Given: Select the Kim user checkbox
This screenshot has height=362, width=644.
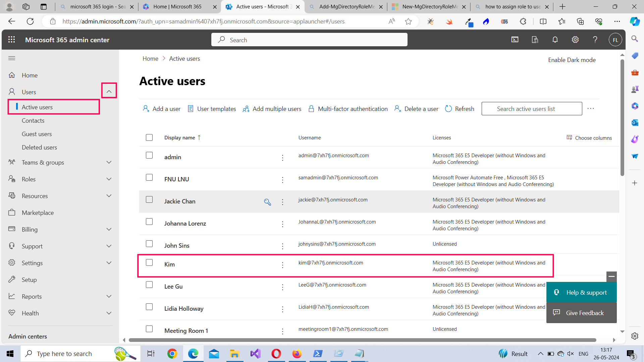Looking at the screenshot, I should (x=149, y=262).
